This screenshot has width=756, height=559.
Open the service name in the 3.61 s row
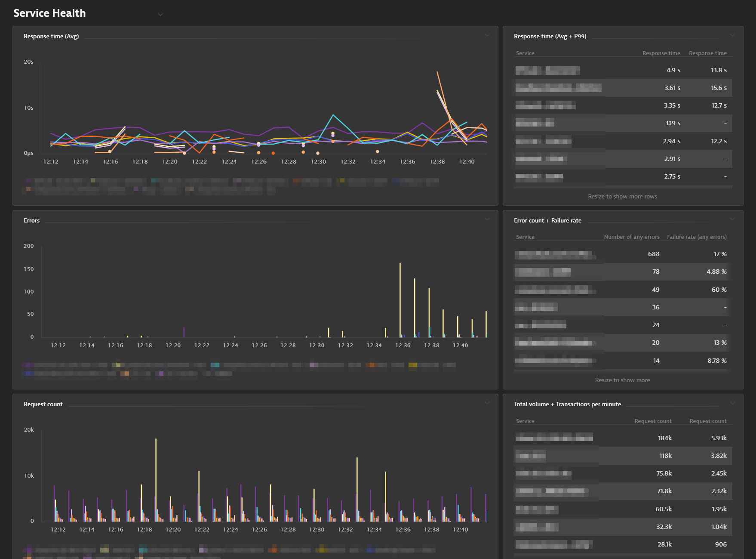point(558,88)
